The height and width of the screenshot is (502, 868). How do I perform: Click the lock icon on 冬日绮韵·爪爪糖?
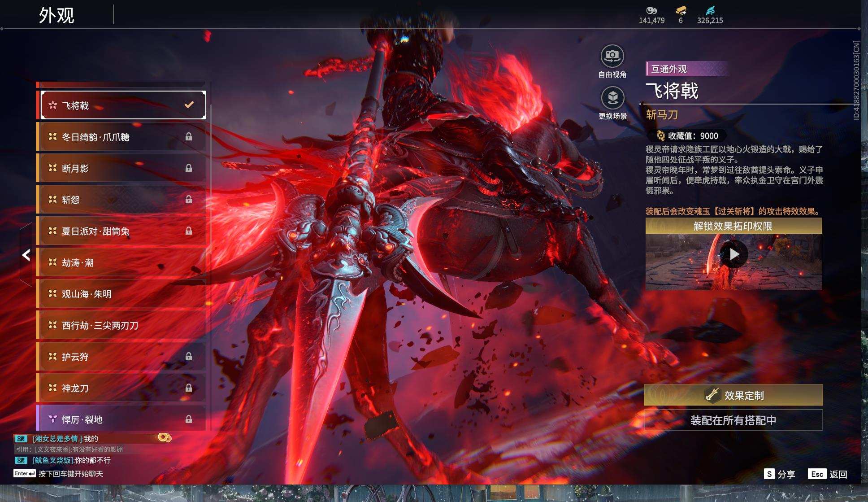pos(189,136)
